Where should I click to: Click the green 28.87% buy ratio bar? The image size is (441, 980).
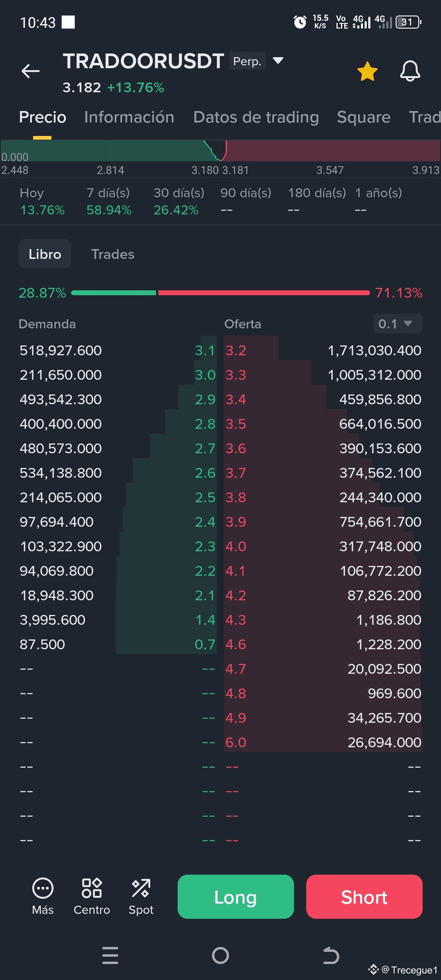click(114, 293)
